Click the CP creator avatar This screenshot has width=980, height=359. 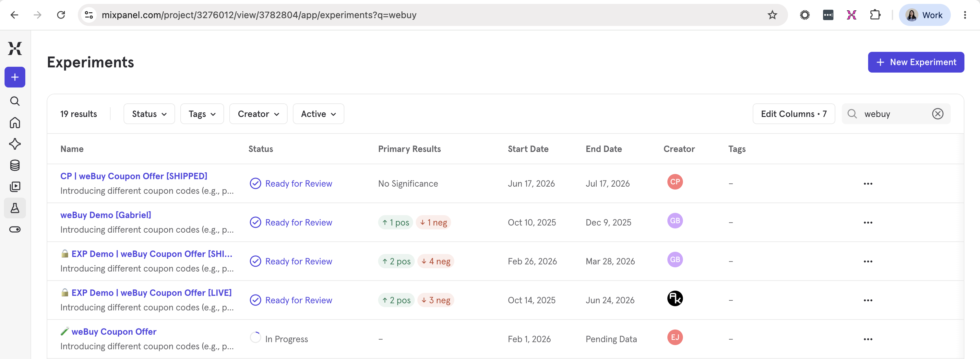pyautogui.click(x=675, y=182)
